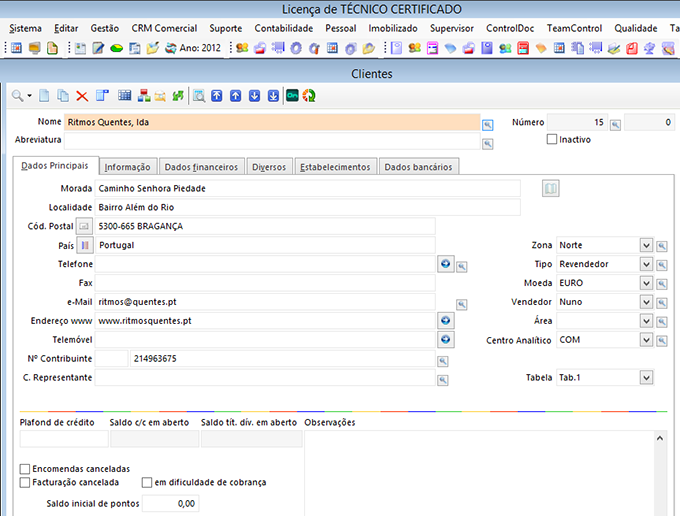The width and height of the screenshot is (680, 516).
Task: Jump to the last client record
Action: pyautogui.click(x=273, y=96)
